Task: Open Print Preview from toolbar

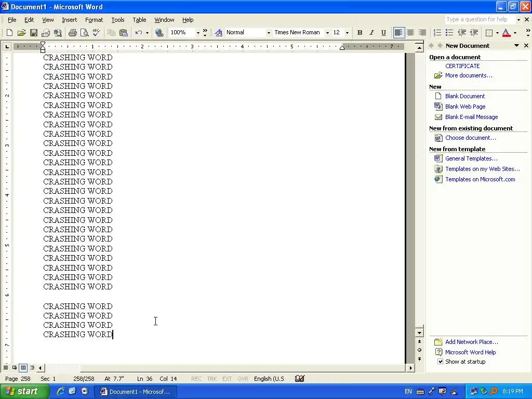Action: (x=84, y=33)
